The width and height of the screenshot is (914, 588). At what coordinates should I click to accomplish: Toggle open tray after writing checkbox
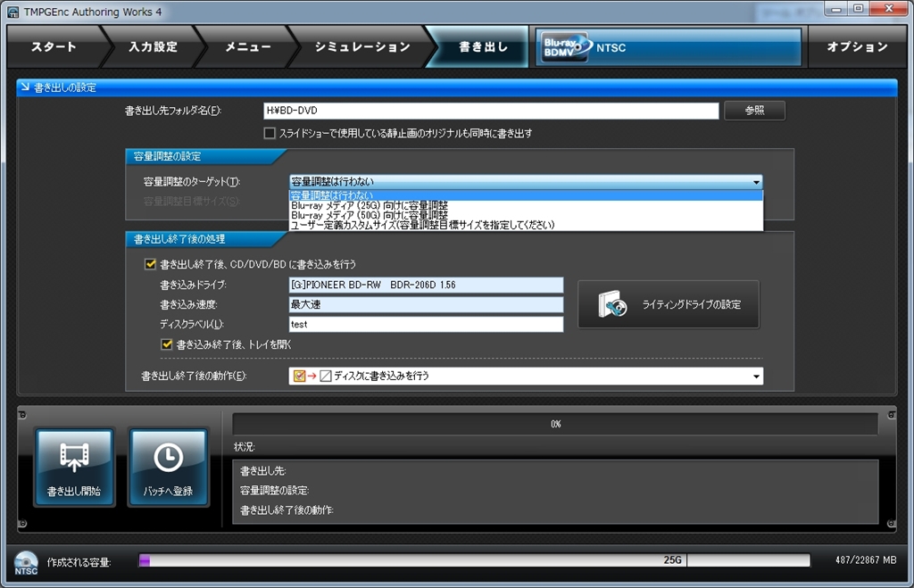coord(167,344)
